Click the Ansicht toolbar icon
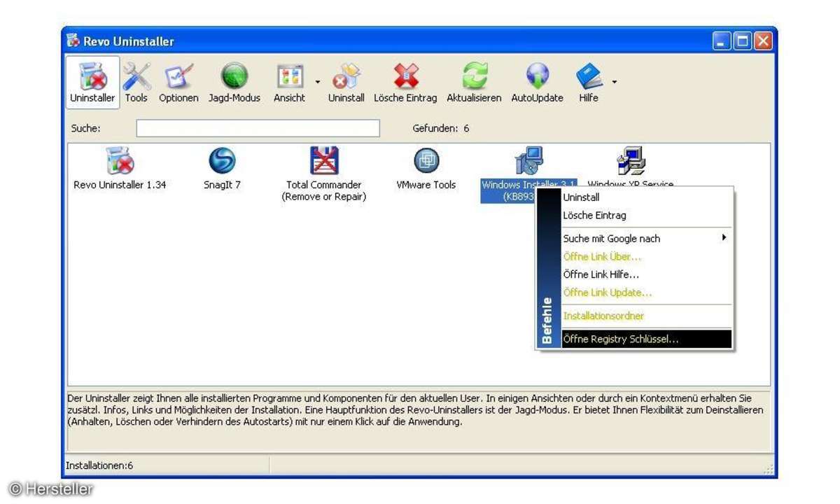The image size is (840, 504). [289, 82]
